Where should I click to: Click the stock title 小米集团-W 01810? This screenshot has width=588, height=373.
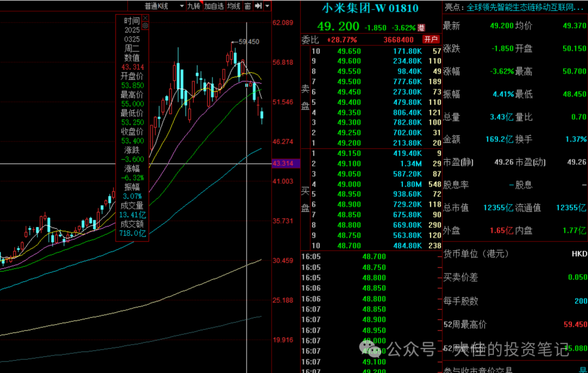[x=370, y=8]
